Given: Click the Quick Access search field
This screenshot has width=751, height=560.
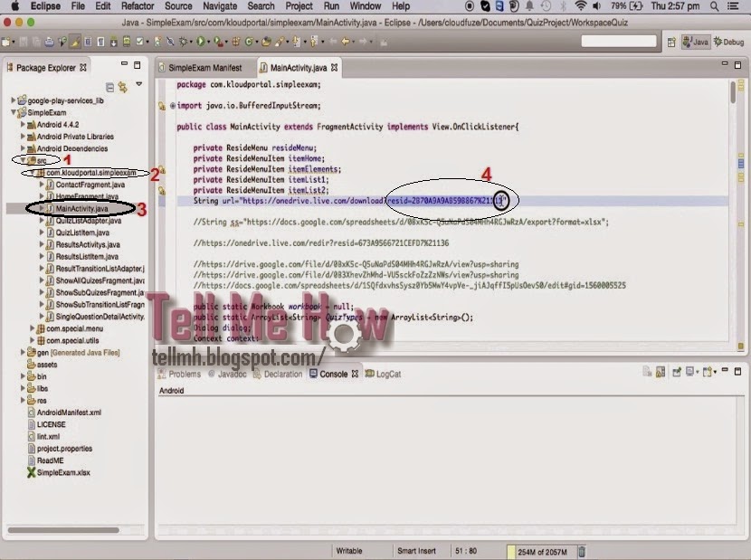Looking at the screenshot, I should (618, 42).
